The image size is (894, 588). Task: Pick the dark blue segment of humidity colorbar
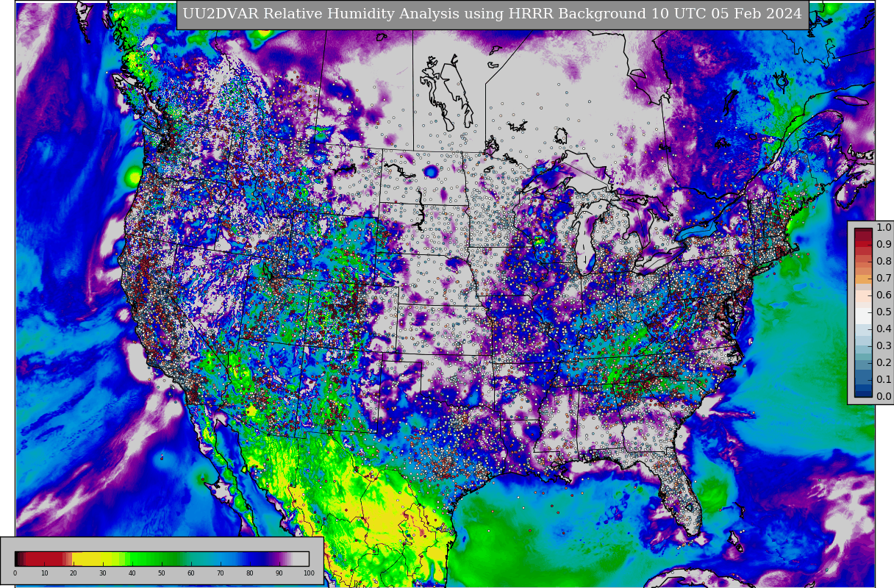(257, 559)
